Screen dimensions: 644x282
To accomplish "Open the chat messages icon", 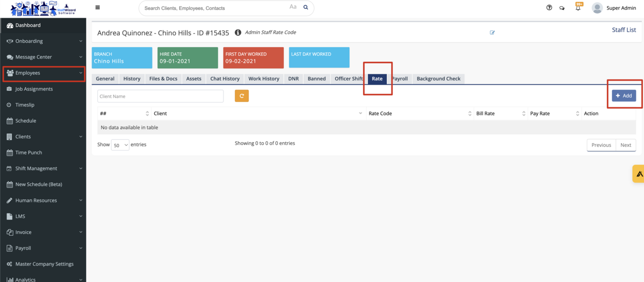I will click(562, 8).
